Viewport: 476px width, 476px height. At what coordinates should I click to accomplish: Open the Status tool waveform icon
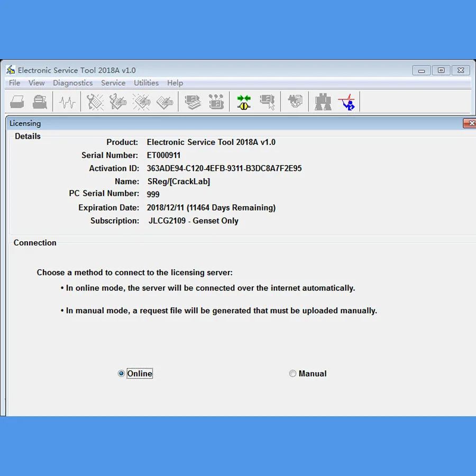[x=67, y=102]
